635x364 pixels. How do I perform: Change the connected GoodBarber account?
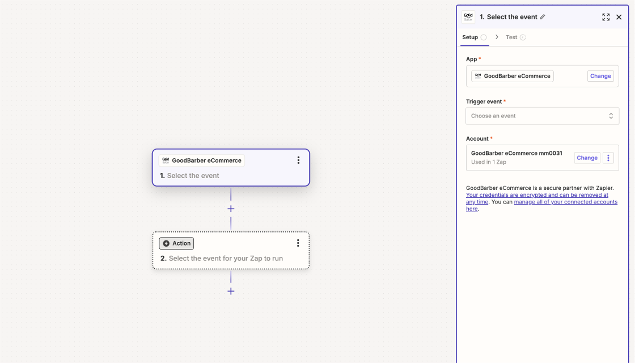pos(587,158)
